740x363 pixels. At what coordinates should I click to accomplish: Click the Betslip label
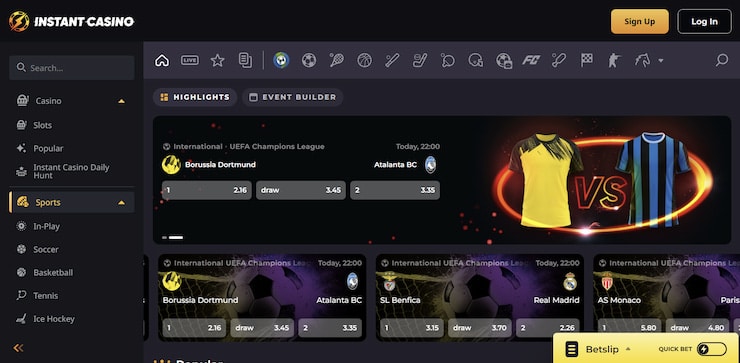click(x=602, y=349)
